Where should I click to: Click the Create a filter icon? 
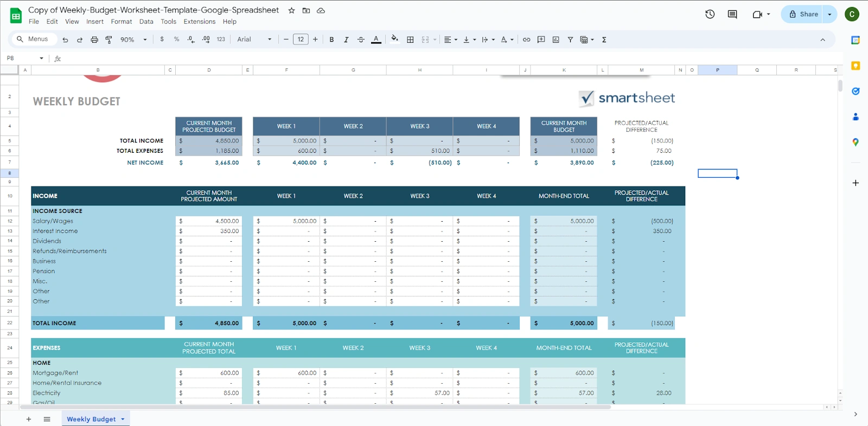[570, 40]
